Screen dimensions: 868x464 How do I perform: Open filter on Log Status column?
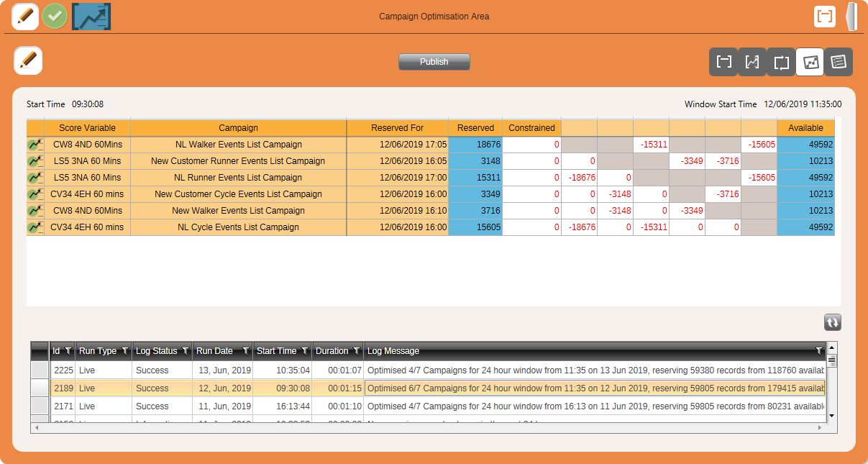pos(186,351)
